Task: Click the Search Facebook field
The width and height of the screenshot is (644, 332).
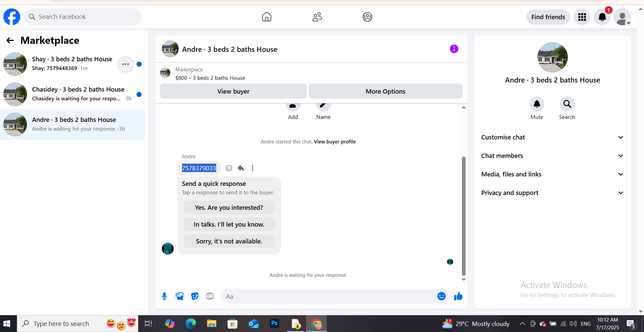Action: pos(83,17)
